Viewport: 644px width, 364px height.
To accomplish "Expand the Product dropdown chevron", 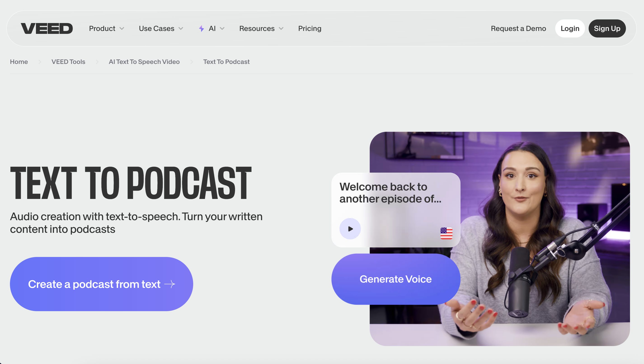I will 122,28.
